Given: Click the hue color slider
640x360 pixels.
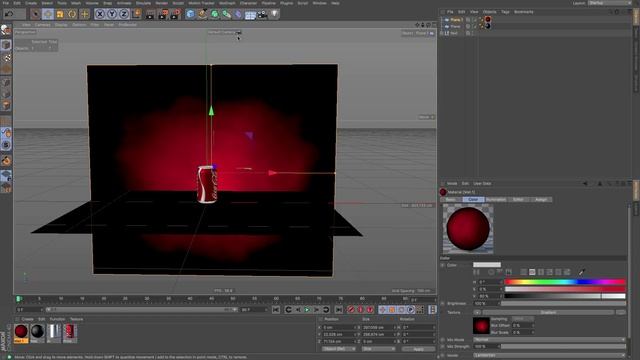Looking at the screenshot, I should coord(565,282).
